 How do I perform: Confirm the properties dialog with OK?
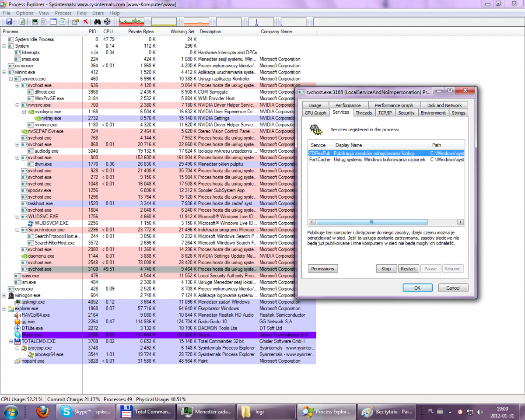(417, 288)
